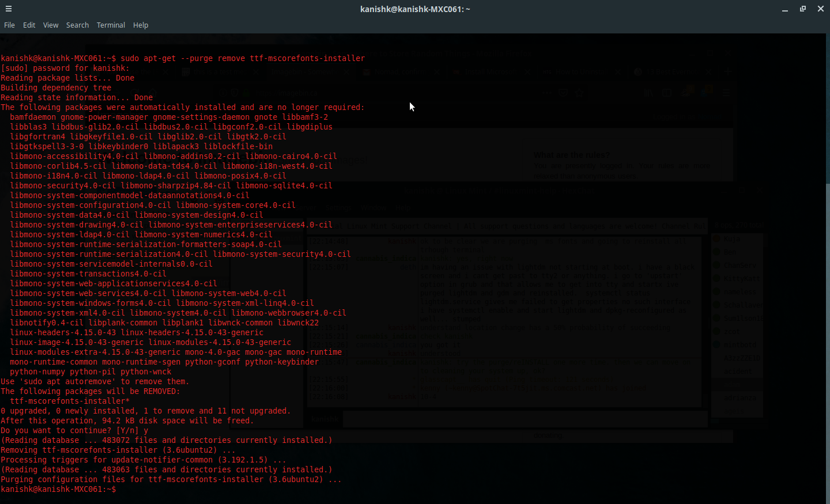Minimize the terminal window
Viewport: 830px width, 504px height.
[785, 9]
